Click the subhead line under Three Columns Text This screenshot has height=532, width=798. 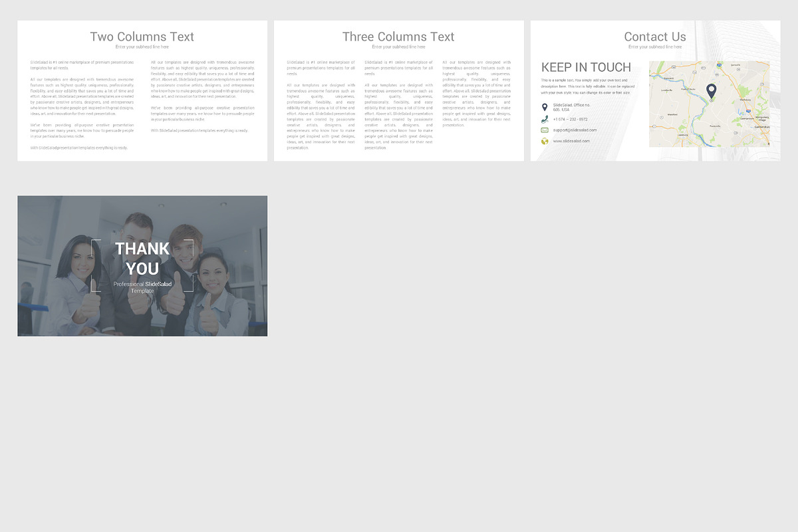pos(399,47)
